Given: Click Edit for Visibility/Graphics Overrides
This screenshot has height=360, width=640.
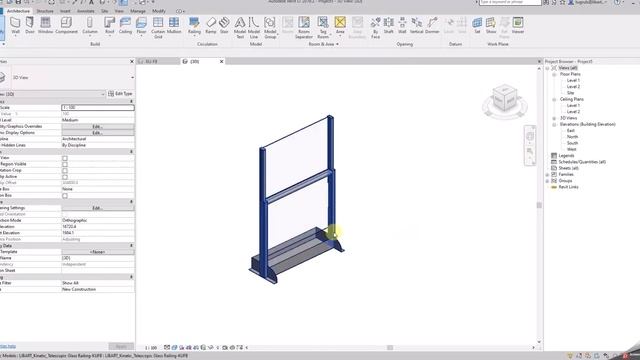Looking at the screenshot, I should (98, 127).
